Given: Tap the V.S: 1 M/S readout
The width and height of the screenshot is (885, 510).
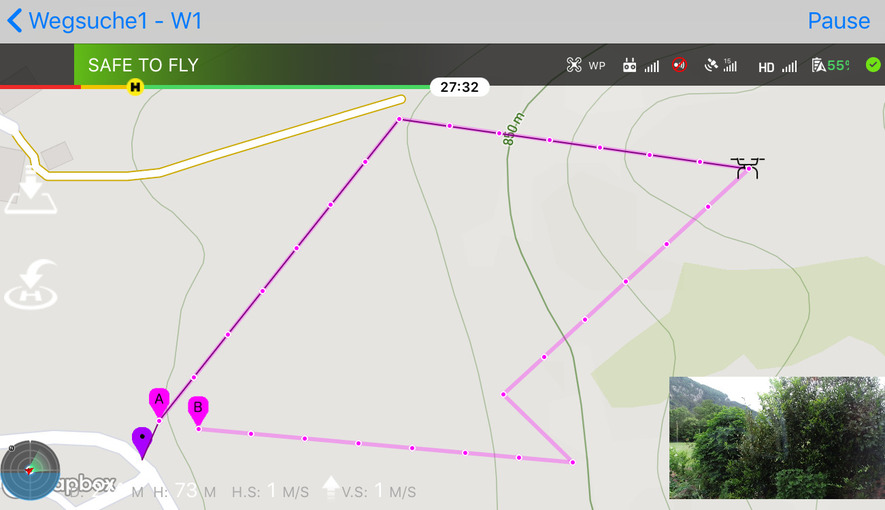Looking at the screenshot, I should coord(379,491).
